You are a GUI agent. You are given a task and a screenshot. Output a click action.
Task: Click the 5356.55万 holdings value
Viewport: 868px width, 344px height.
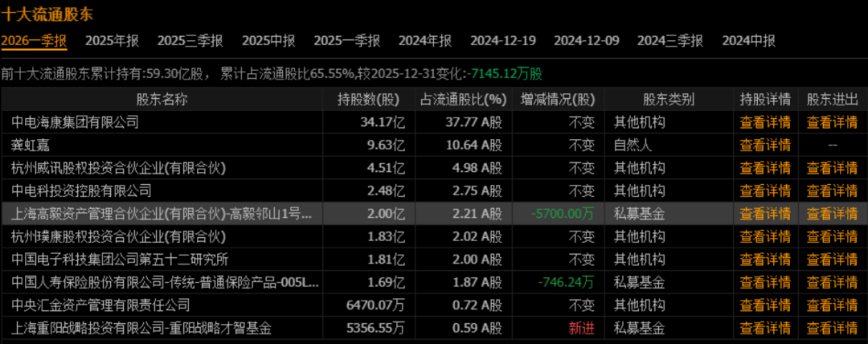[376, 329]
